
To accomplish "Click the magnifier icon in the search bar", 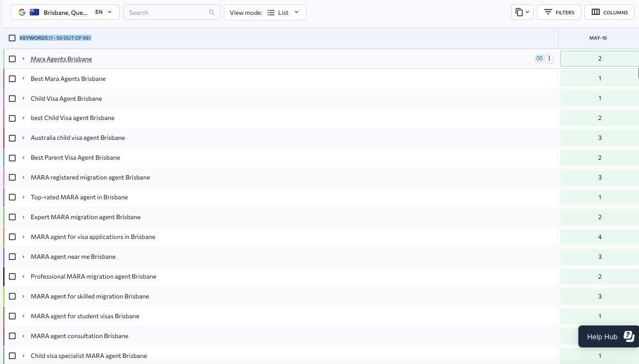I will (x=211, y=12).
